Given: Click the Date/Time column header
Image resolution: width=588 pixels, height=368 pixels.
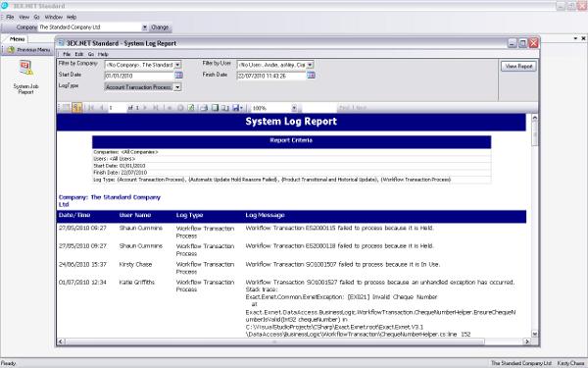Looking at the screenshot, I should click(x=74, y=215).
